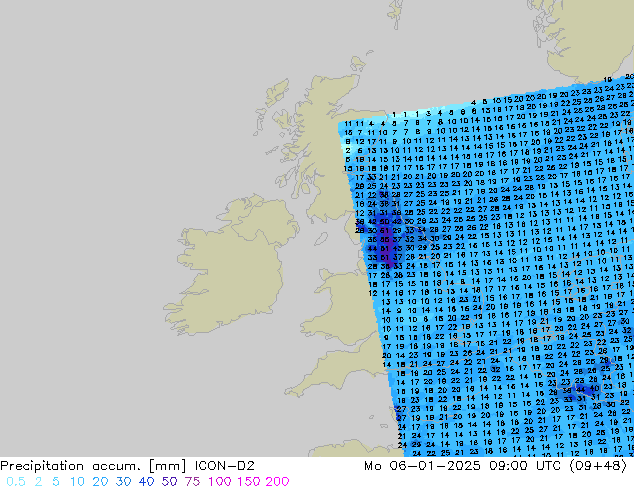Click the ICON-D2 model label
The width and height of the screenshot is (634, 490).
click(225, 466)
